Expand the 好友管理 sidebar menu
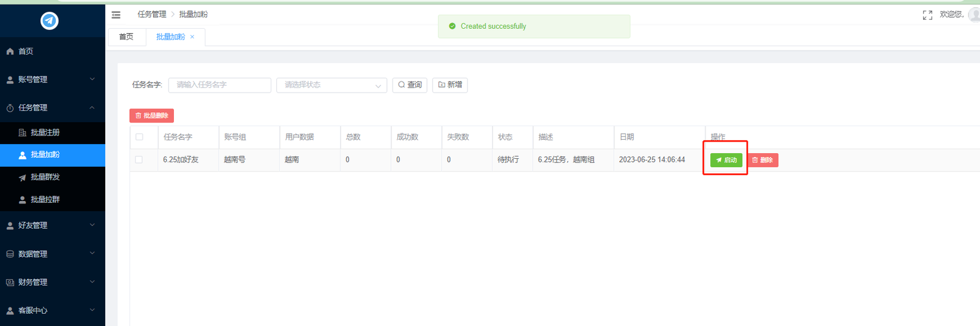 pyautogui.click(x=49, y=226)
